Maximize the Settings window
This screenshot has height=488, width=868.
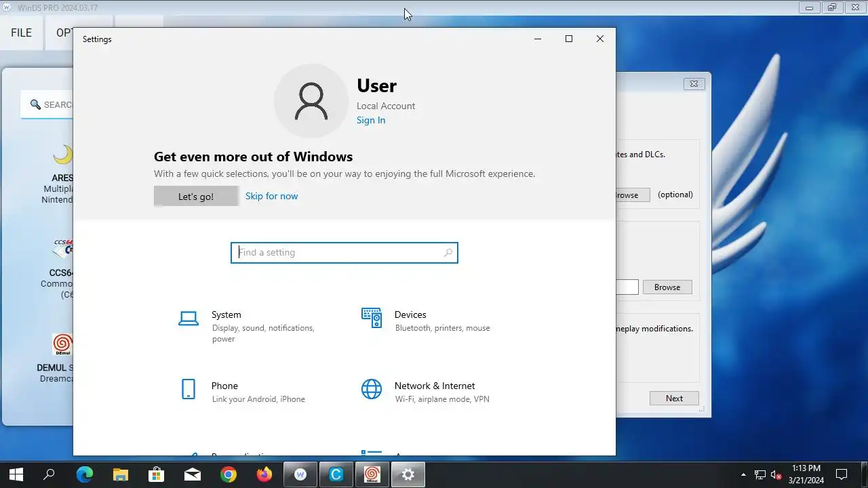point(569,39)
